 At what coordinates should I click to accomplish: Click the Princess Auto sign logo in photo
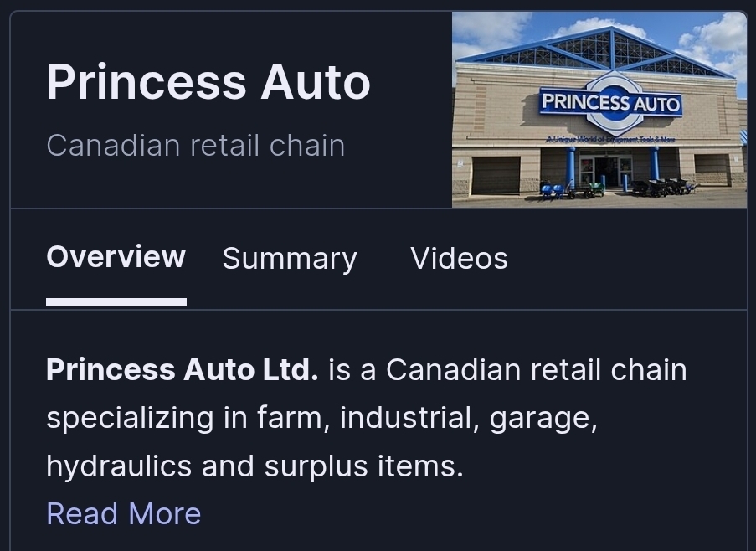(611, 103)
